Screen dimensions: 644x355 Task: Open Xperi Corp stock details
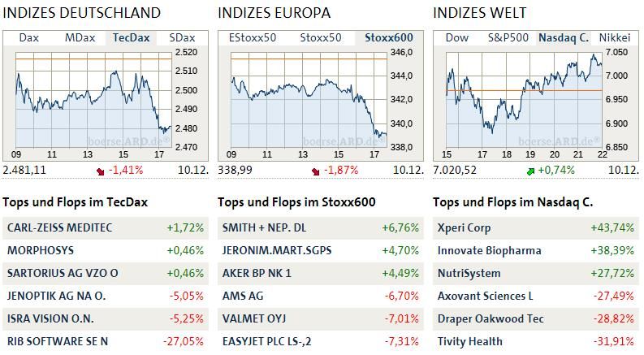(x=465, y=228)
